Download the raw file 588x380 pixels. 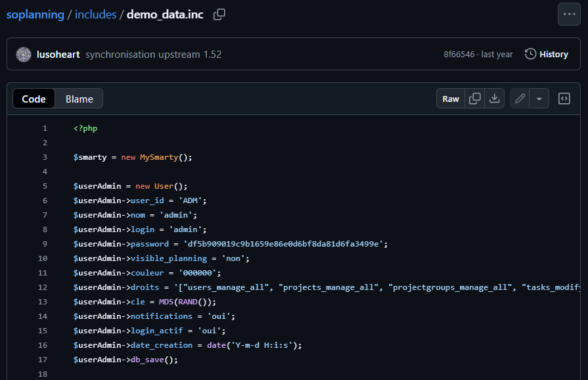[495, 99]
